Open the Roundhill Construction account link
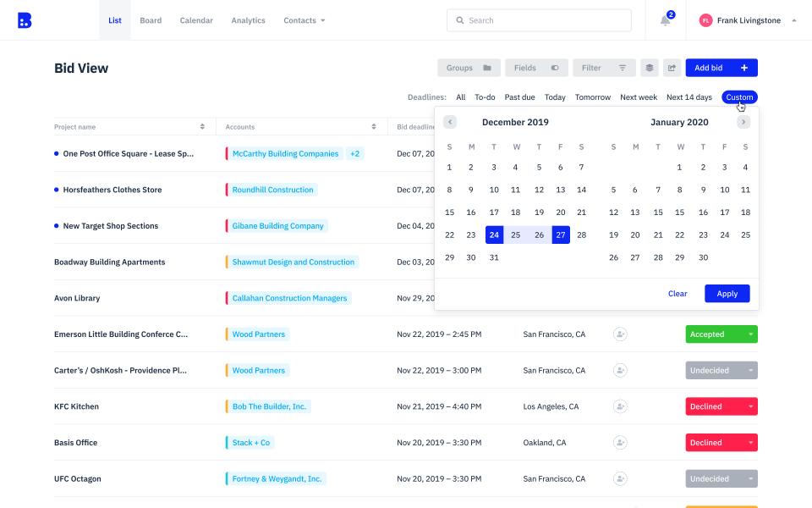The height and width of the screenshot is (508, 812). click(x=272, y=190)
